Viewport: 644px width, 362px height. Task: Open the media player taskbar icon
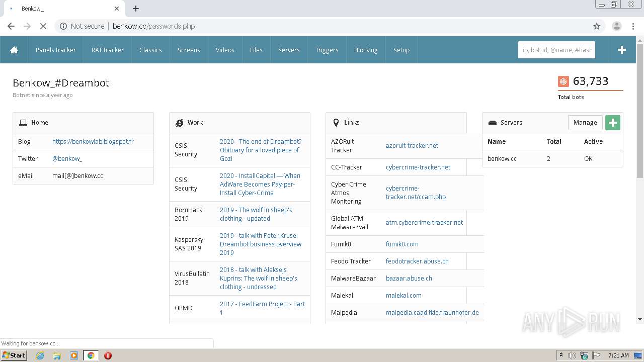pos(74,355)
